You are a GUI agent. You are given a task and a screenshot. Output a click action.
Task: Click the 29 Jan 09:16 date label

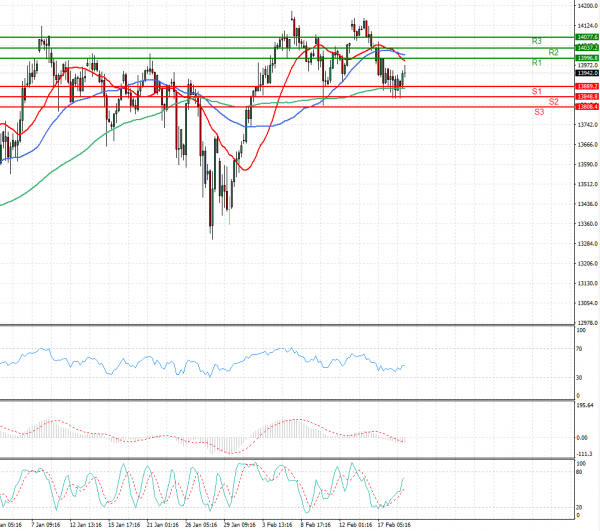[240, 524]
